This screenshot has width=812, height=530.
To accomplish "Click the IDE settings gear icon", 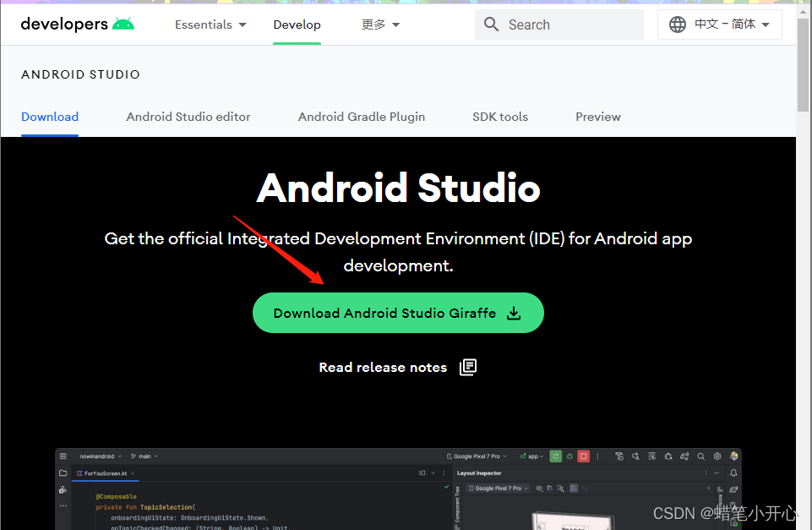I will [717, 456].
